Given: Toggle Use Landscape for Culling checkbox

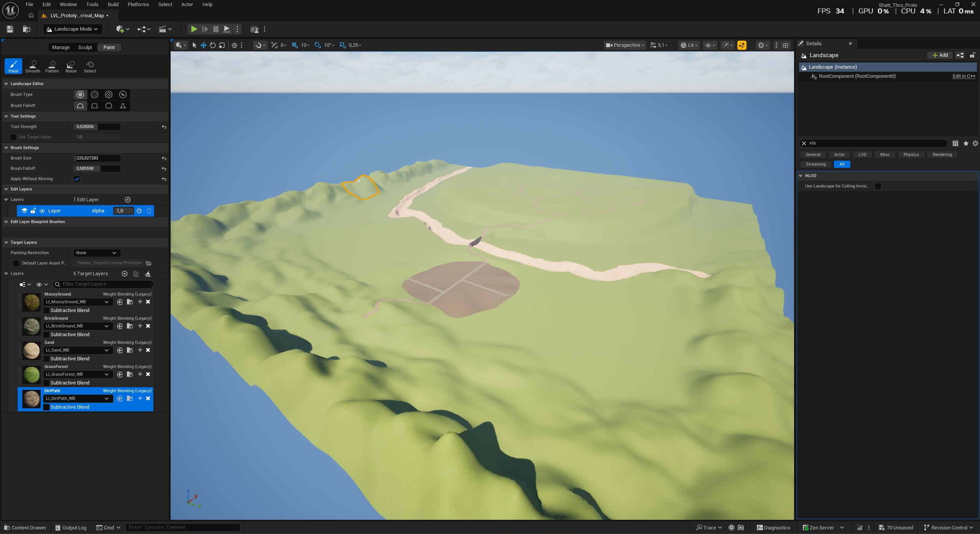Looking at the screenshot, I should click(878, 186).
